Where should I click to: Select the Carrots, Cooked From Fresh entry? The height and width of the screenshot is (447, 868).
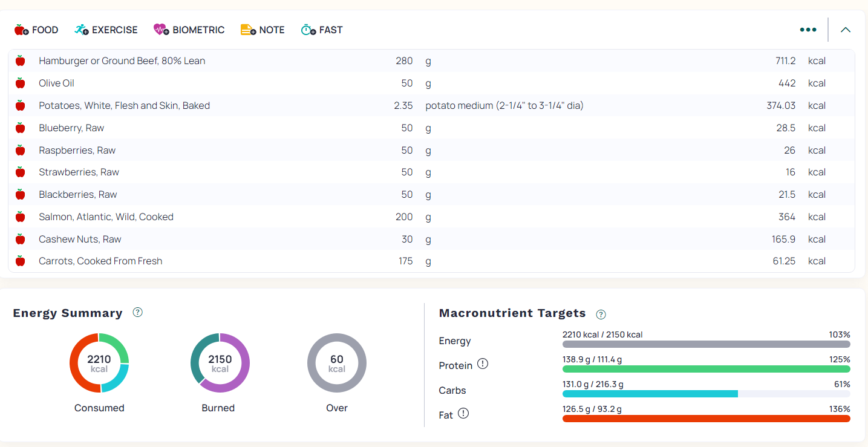point(101,261)
